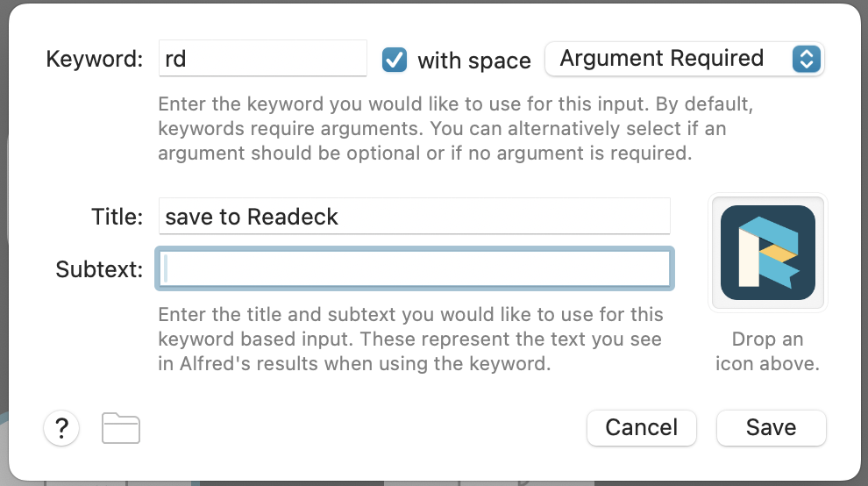Screen dimensions: 868x486
Task: Open the Argument Required dropdown
Action: (684, 59)
